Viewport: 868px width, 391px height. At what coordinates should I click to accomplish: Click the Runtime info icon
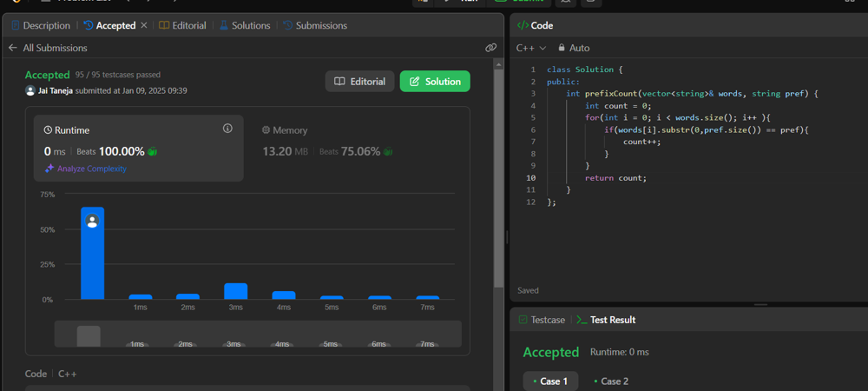[227, 129]
